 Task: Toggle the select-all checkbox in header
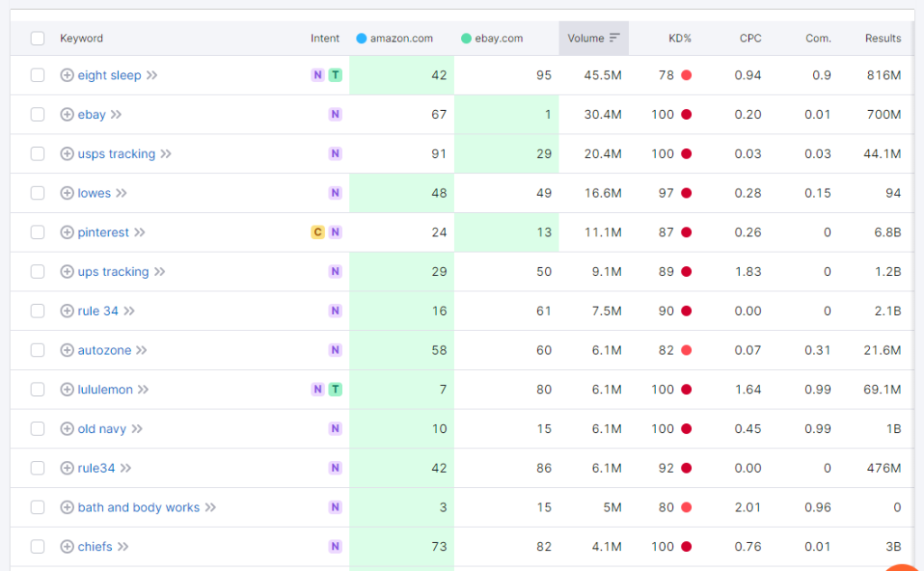click(x=38, y=38)
